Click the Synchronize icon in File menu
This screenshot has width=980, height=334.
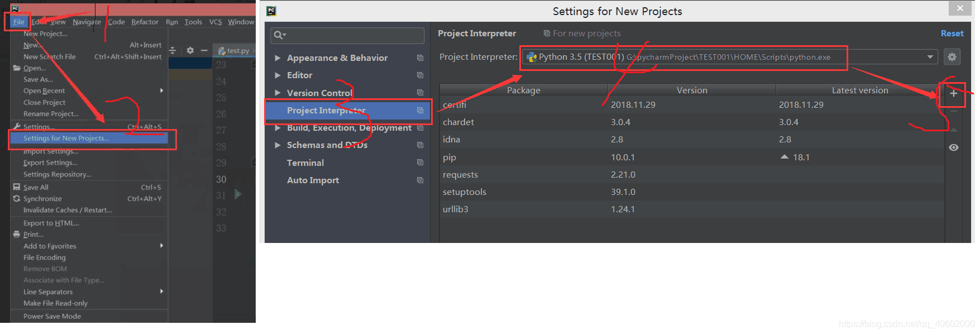[17, 198]
